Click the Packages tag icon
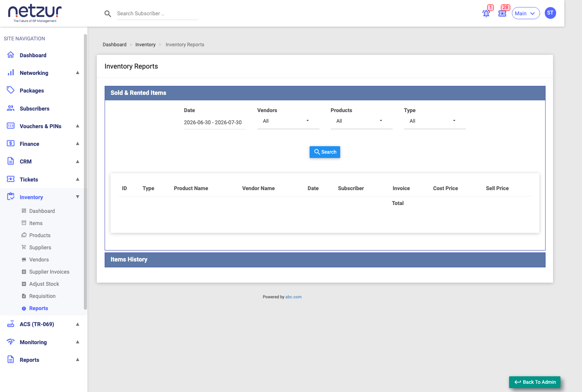The image size is (582, 392). tap(11, 90)
